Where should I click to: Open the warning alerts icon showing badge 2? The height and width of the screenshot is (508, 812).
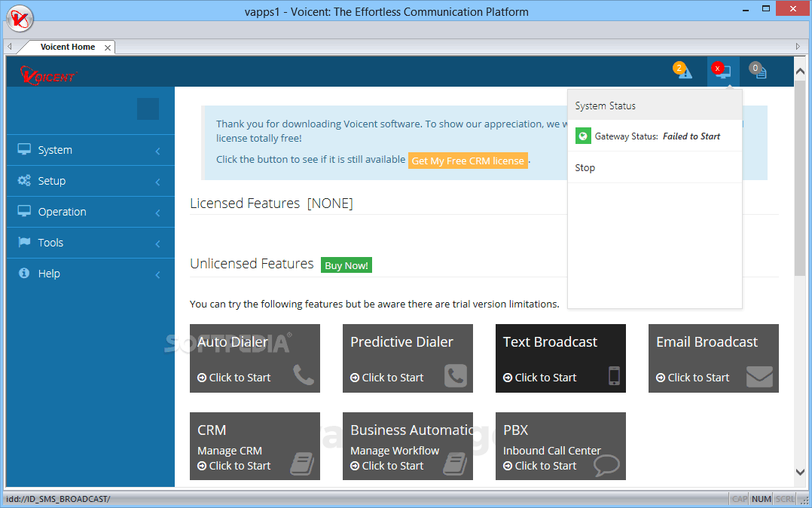[682, 70]
